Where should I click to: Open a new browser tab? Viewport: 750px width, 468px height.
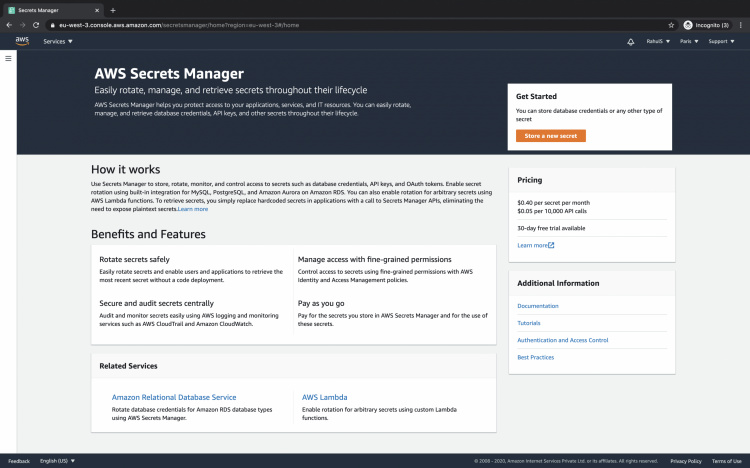pos(113,10)
